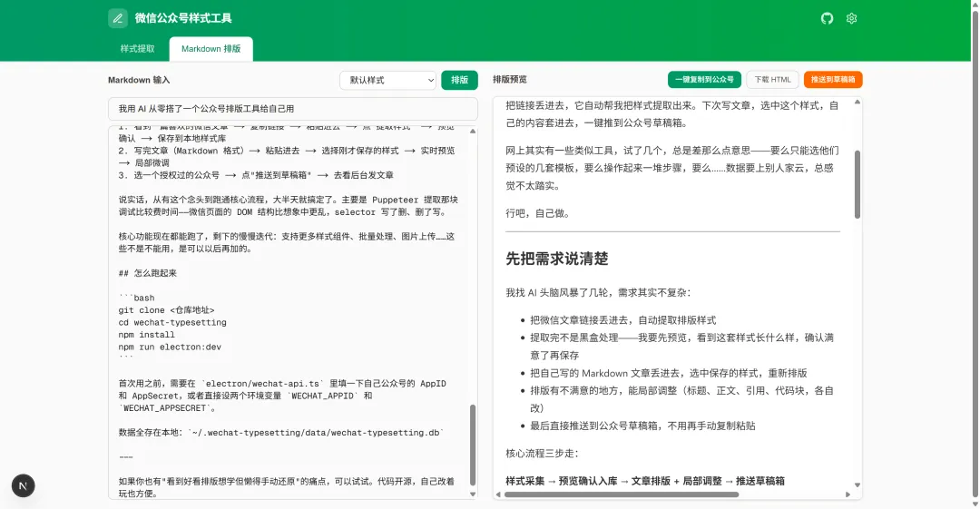Click the preview scroll-left arrow
The width and height of the screenshot is (980, 509).
(x=498, y=494)
